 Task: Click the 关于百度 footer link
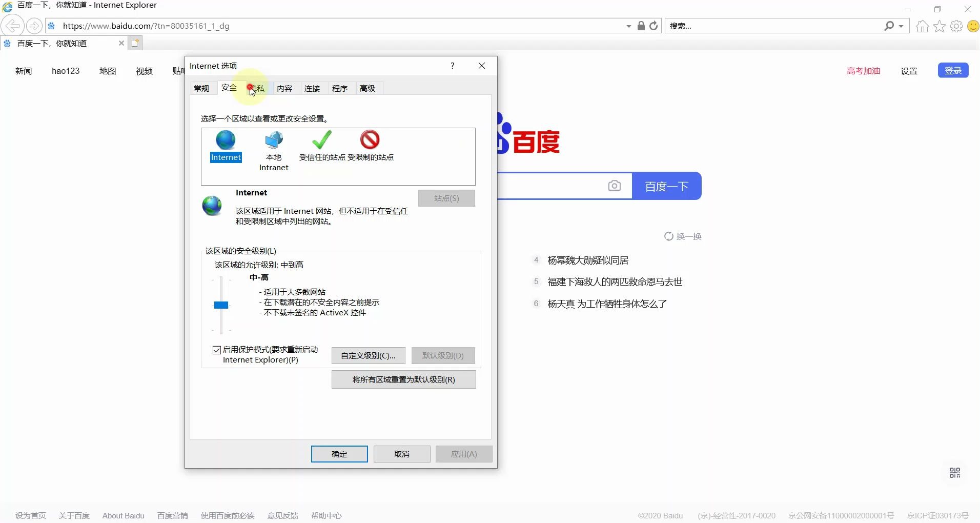point(74,515)
